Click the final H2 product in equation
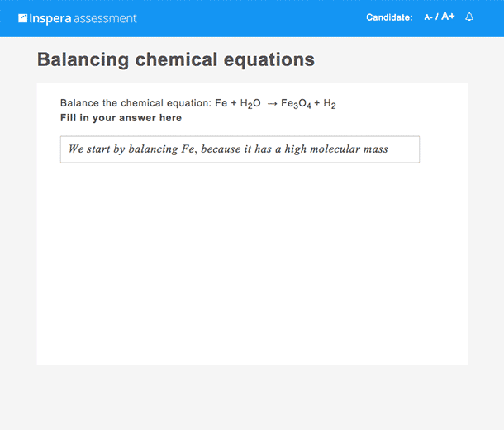Image resolution: width=504 pixels, height=430 pixels. point(330,104)
